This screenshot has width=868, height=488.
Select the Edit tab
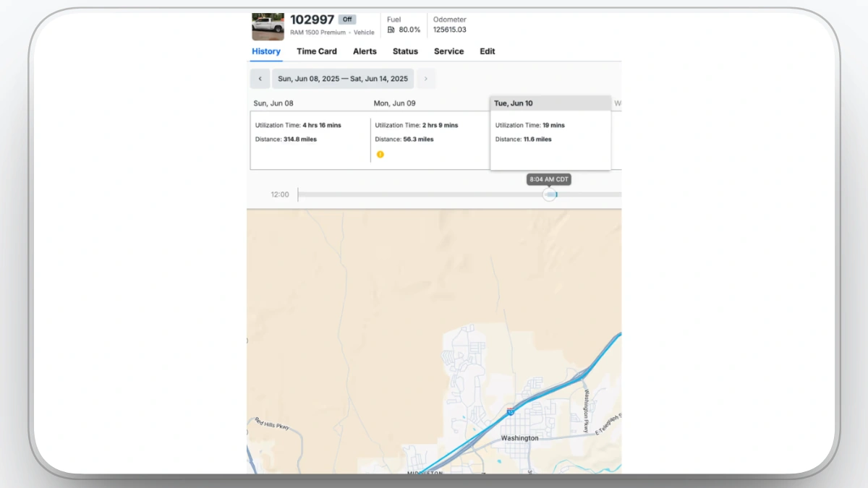coord(488,51)
